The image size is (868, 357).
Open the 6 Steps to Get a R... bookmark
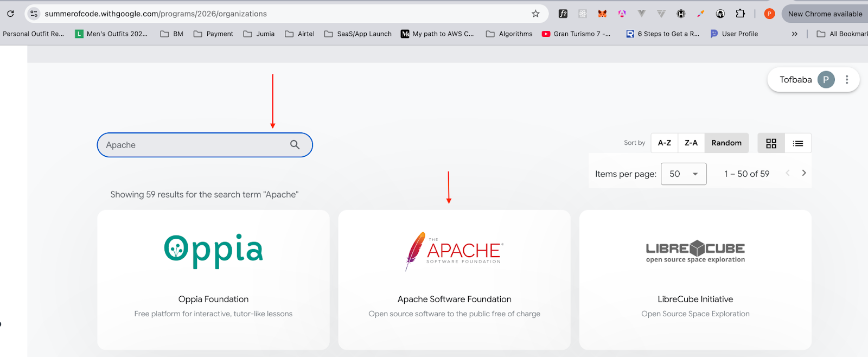pyautogui.click(x=662, y=34)
